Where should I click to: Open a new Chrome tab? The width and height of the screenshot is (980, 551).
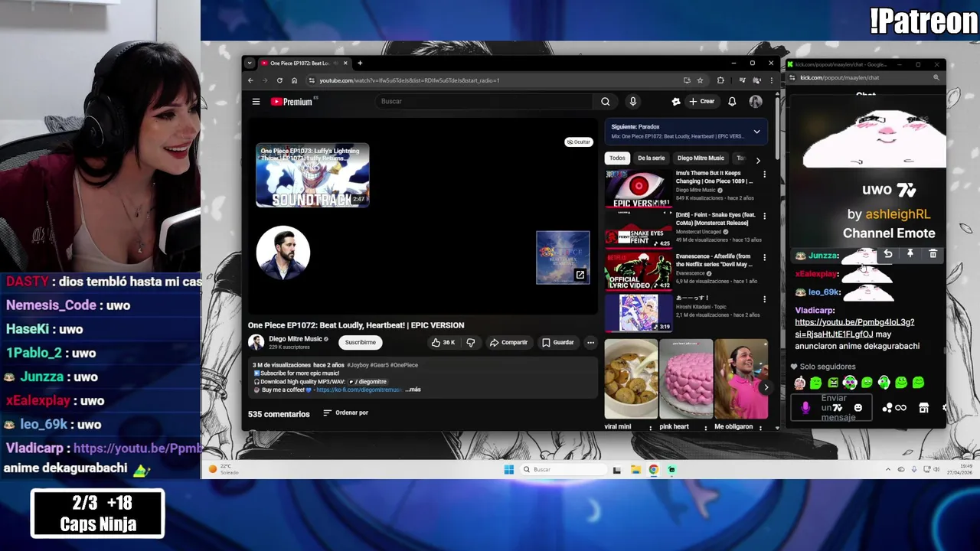coord(360,64)
